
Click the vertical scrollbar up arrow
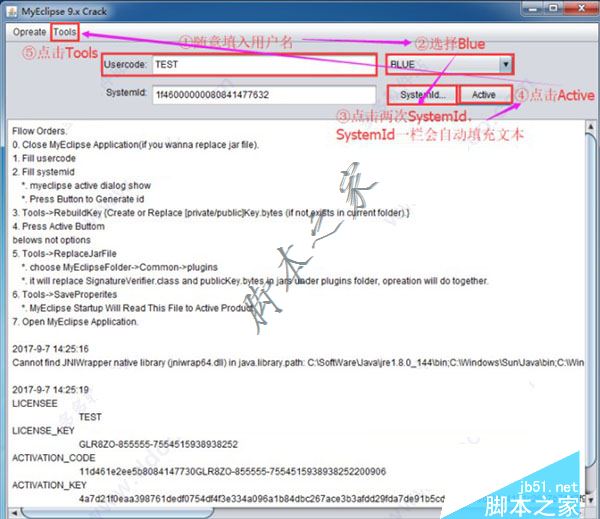590,126
